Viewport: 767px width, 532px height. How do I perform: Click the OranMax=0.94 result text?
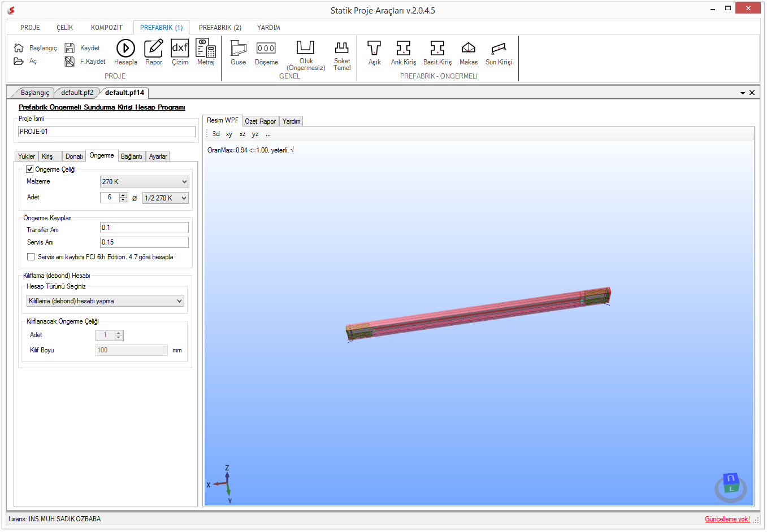tap(250, 150)
